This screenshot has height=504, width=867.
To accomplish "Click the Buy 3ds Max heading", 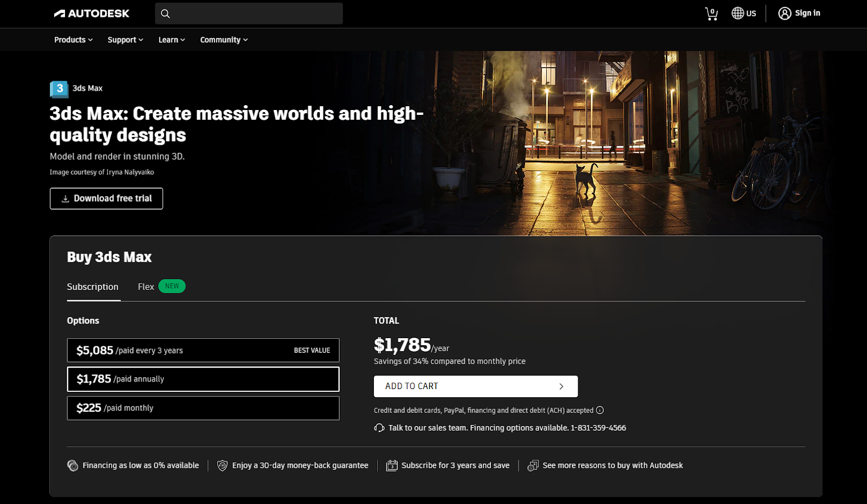I will [109, 257].
